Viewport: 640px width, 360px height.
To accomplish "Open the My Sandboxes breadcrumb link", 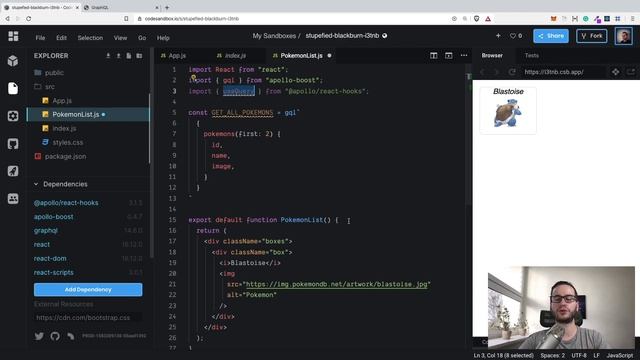I will coord(274,36).
